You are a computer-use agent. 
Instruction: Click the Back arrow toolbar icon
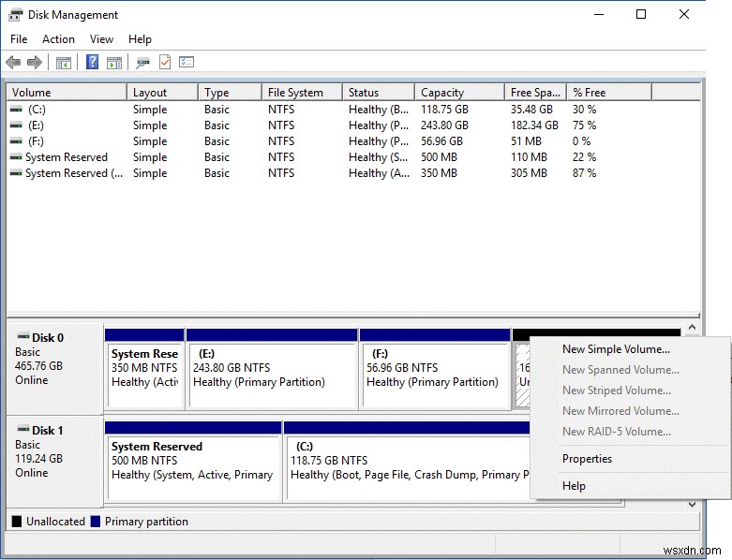pyautogui.click(x=13, y=62)
